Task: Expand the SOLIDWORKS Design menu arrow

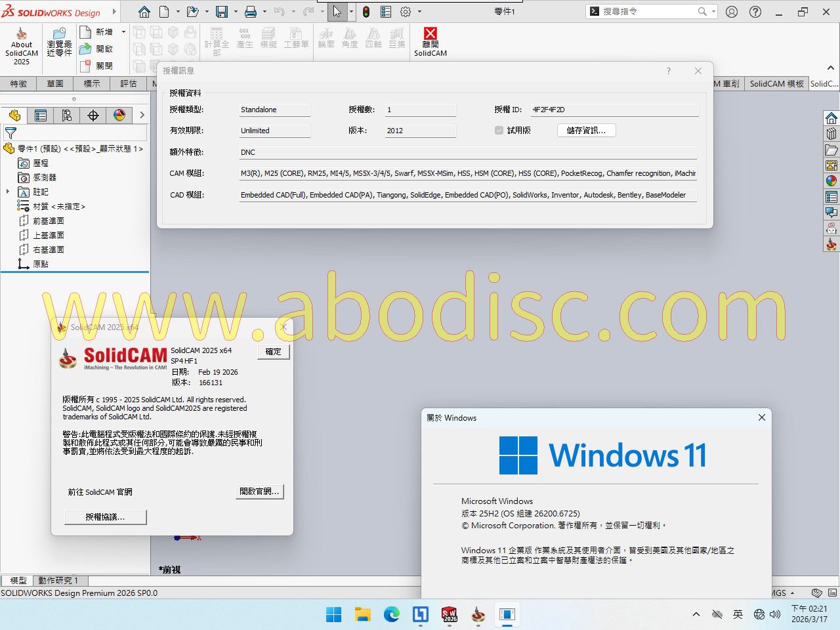Action: coord(114,12)
